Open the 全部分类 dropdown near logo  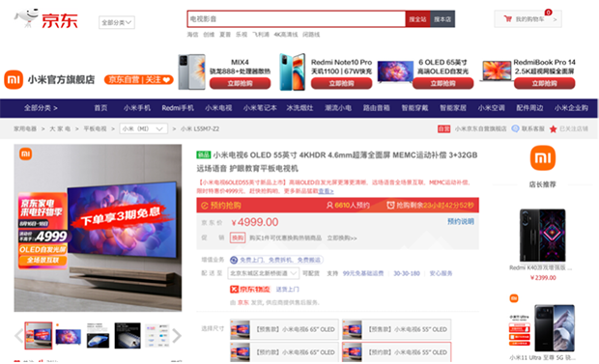[x=117, y=22]
